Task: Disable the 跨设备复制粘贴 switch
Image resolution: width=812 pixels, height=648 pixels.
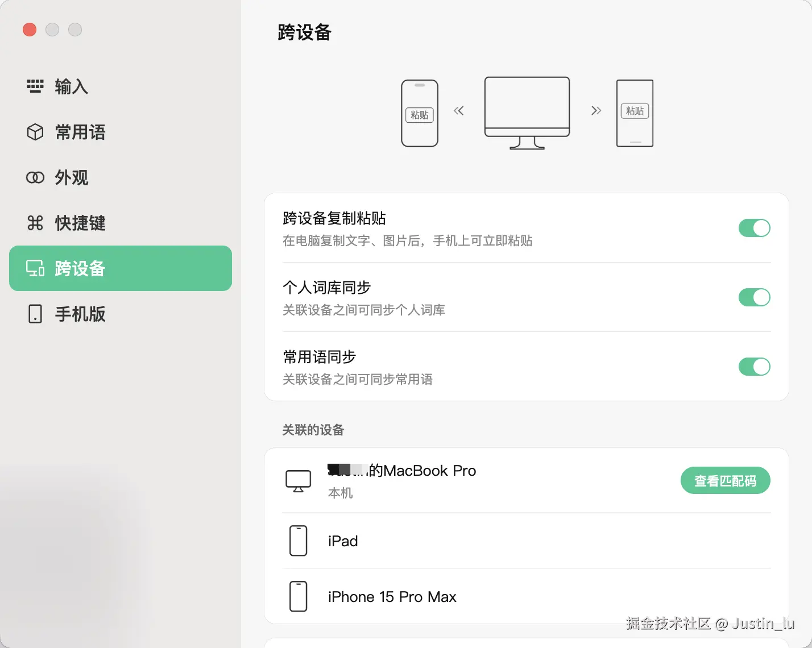Action: [x=754, y=228]
